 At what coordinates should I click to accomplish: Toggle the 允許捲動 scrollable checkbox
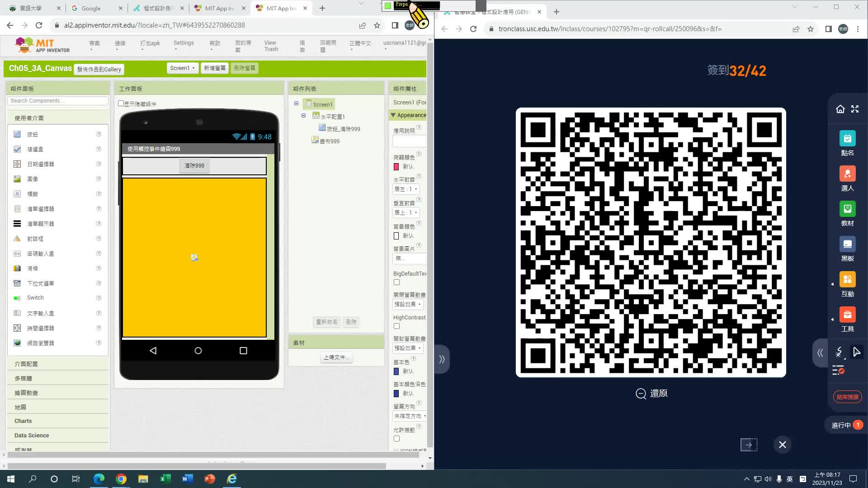(396, 439)
